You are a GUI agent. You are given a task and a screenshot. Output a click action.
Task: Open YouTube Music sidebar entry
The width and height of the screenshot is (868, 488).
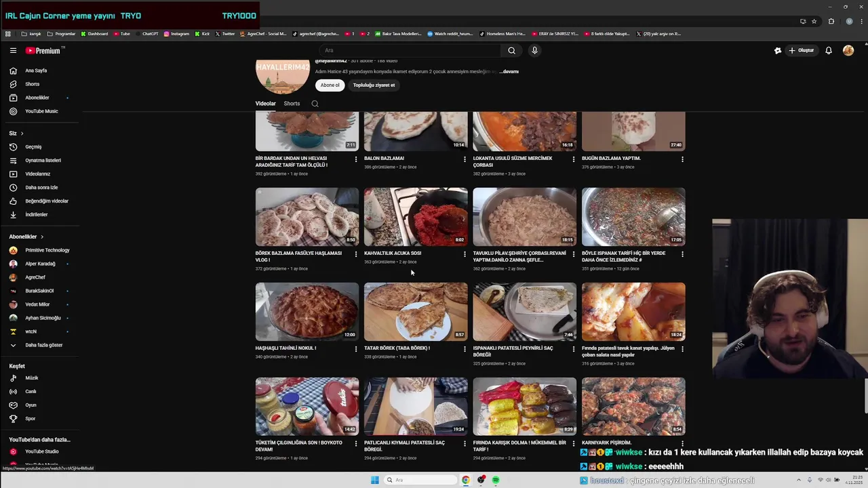[x=41, y=111]
